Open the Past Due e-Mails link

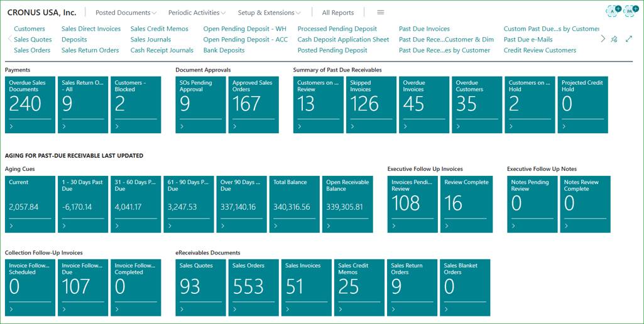click(528, 40)
